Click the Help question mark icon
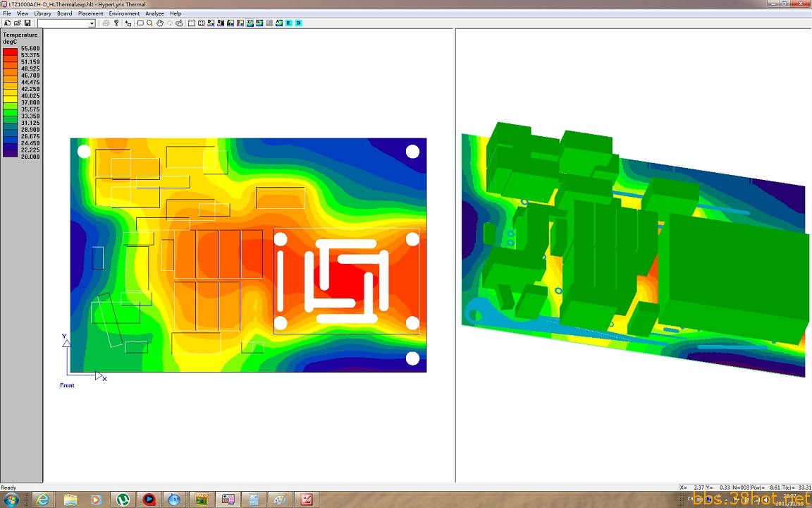Screen dimensions: 812x508 (116, 23)
